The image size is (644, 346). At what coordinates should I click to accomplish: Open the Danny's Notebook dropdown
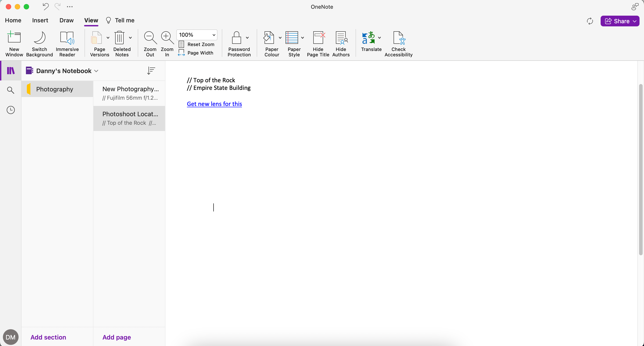96,71
